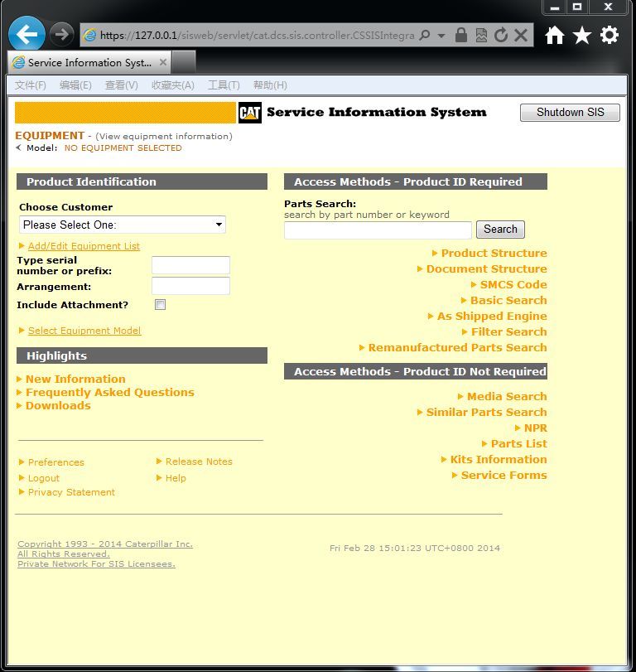
Task: Open Service Forms link
Action: point(503,475)
